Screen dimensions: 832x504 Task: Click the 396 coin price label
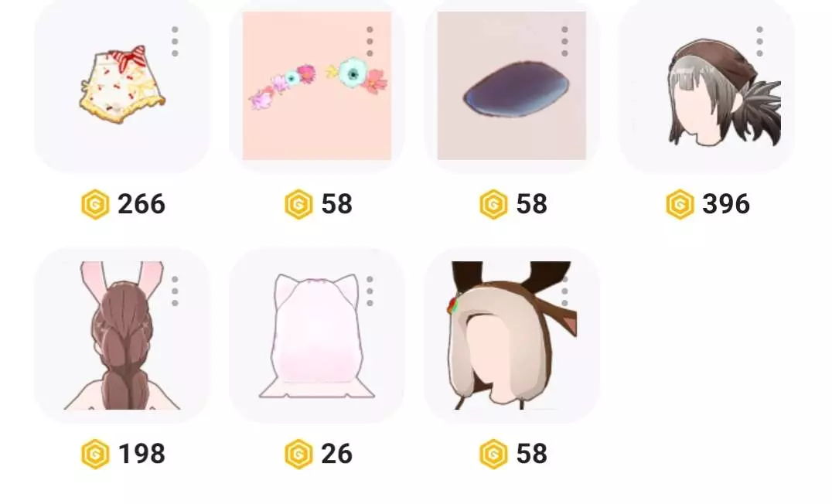click(x=726, y=204)
